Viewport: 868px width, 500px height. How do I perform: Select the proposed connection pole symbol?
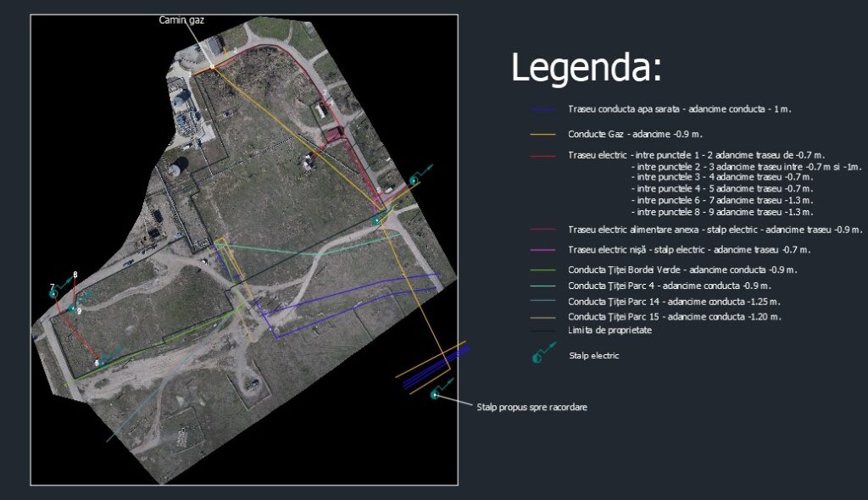(x=435, y=394)
